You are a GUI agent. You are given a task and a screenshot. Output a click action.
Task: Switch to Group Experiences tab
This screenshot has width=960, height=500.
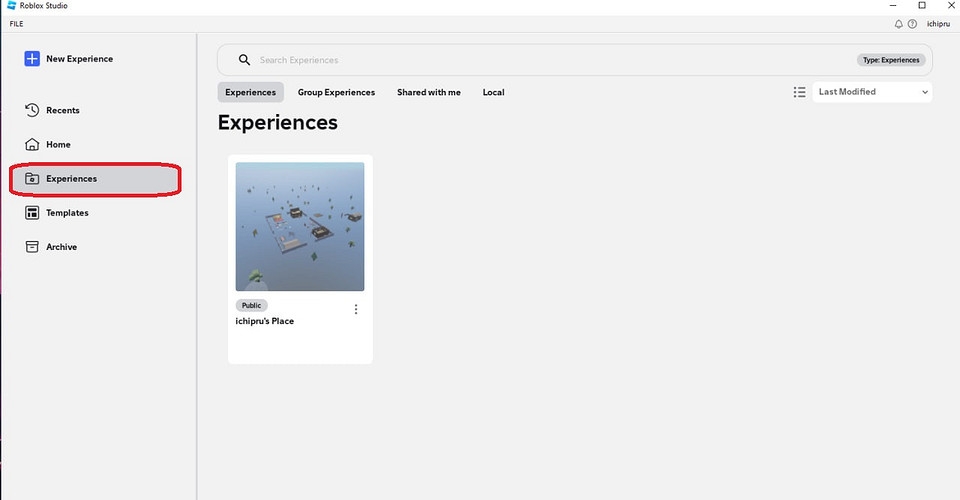[336, 92]
